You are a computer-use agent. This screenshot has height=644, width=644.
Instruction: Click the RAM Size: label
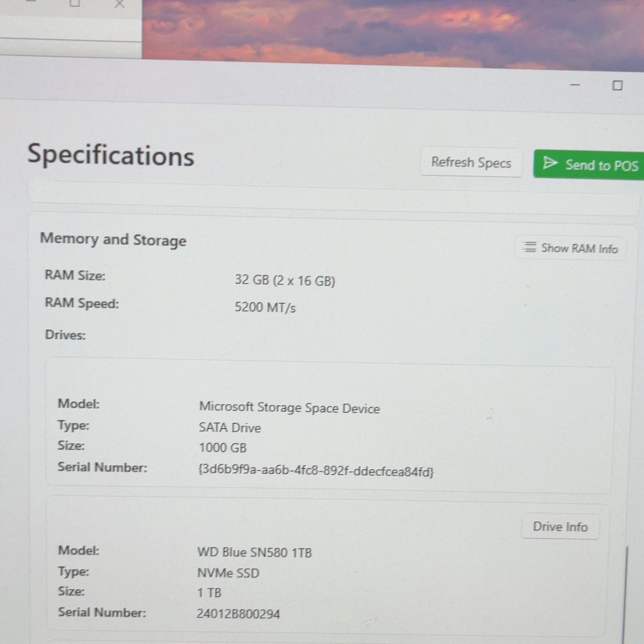coord(75,275)
